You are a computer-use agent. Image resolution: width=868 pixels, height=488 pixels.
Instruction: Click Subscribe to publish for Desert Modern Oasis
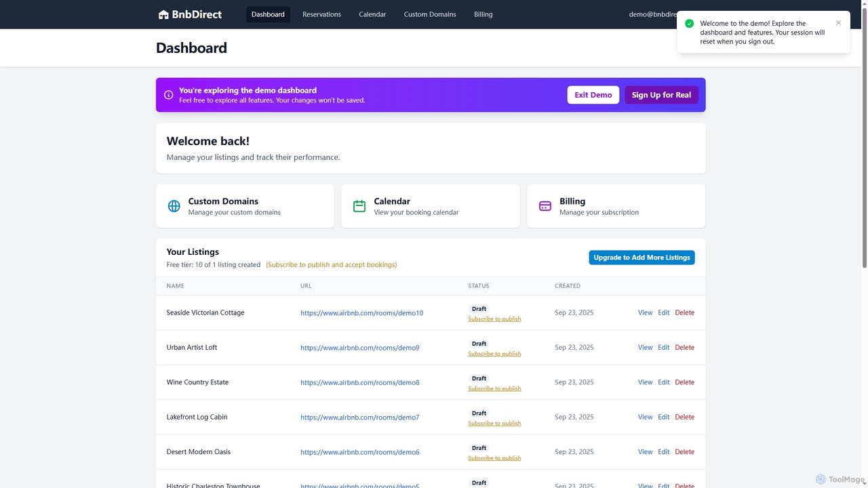coord(494,458)
